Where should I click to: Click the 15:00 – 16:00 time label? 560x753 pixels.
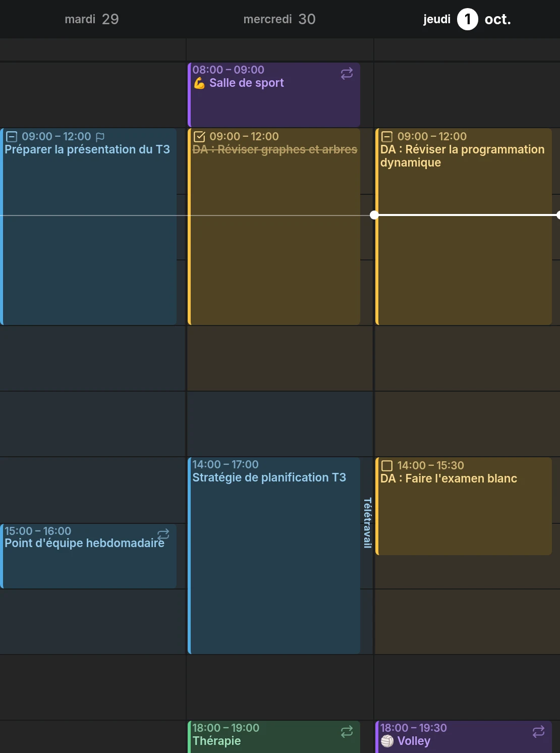click(x=38, y=531)
